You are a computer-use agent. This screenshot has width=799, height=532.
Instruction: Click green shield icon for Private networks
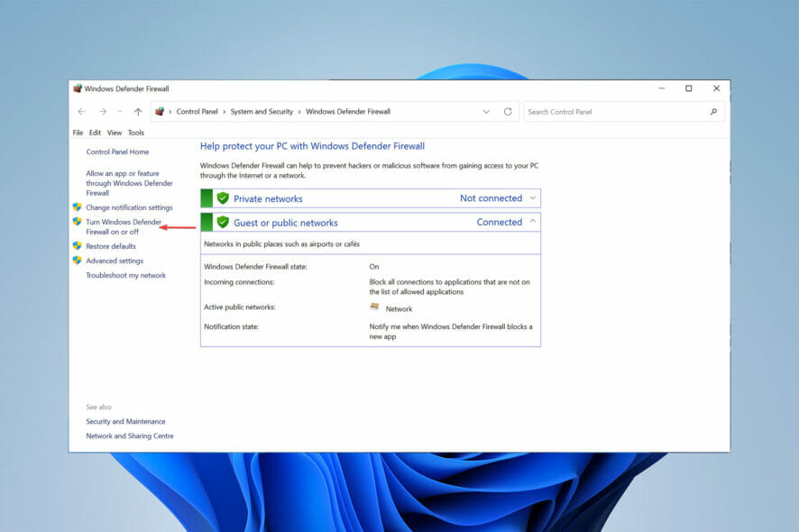pyautogui.click(x=223, y=197)
